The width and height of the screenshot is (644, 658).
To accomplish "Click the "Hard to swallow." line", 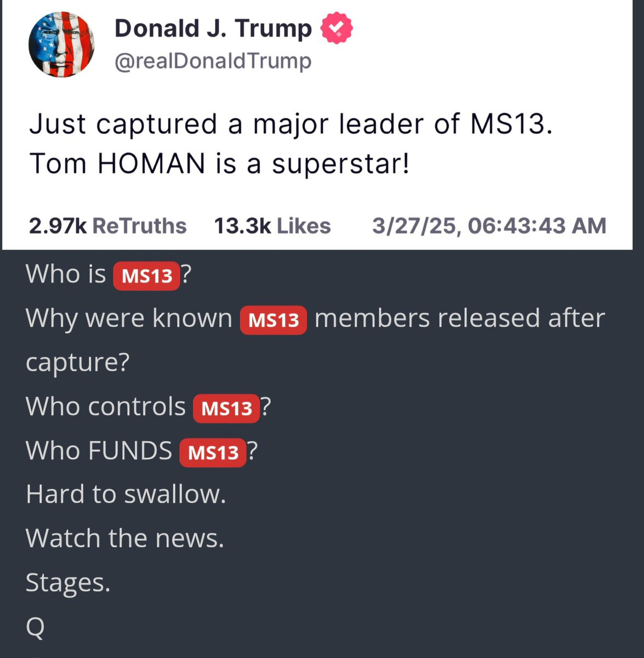I will (126, 494).
